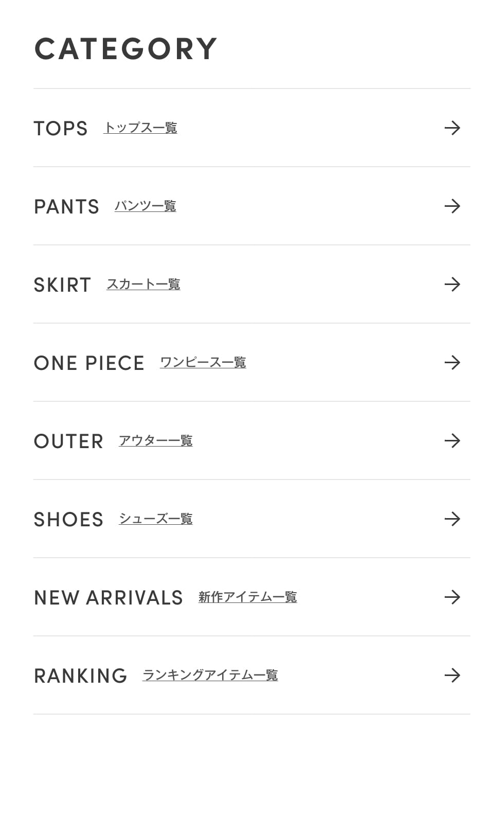Select the arrow icon in SHOES row
The image size is (504, 817).
452,519
